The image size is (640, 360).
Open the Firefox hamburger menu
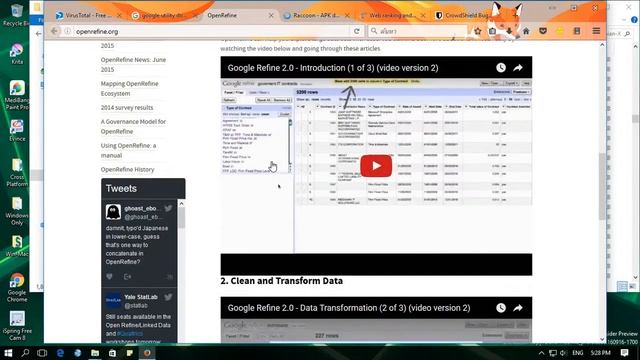click(x=596, y=31)
